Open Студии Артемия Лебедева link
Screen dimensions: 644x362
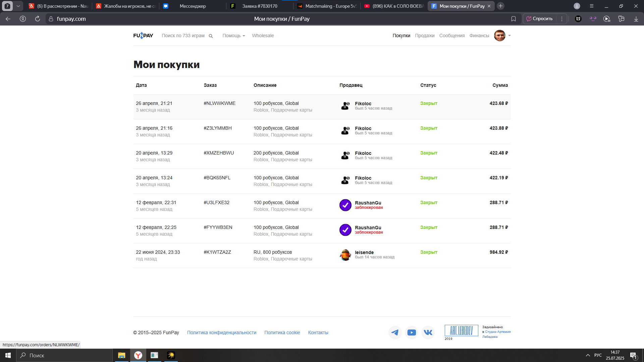coord(496,334)
